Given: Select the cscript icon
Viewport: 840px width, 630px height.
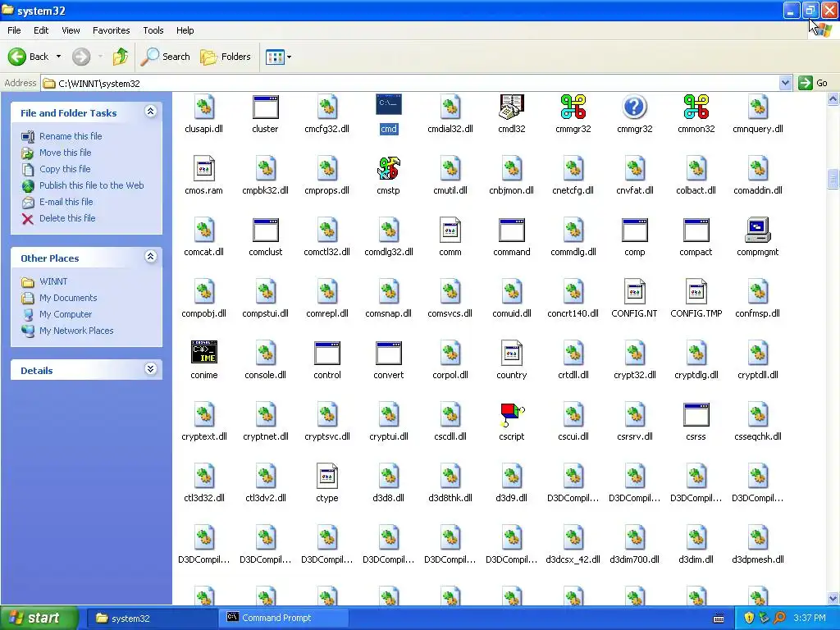Looking at the screenshot, I should [512, 414].
